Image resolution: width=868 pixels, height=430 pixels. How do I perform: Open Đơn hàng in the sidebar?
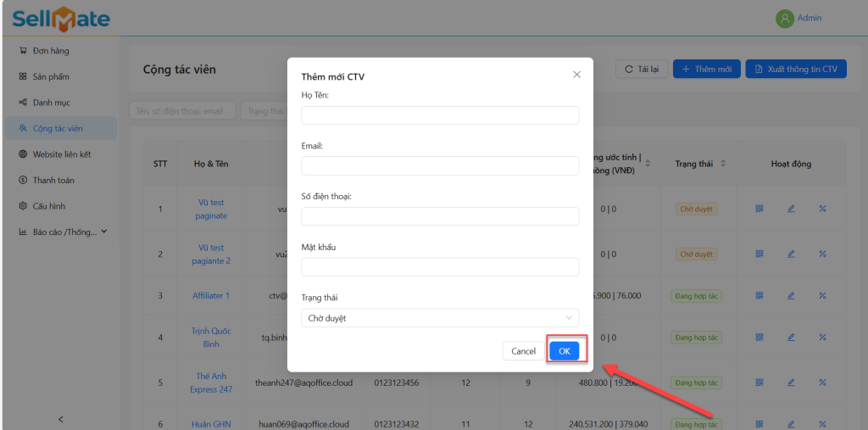[x=51, y=51]
